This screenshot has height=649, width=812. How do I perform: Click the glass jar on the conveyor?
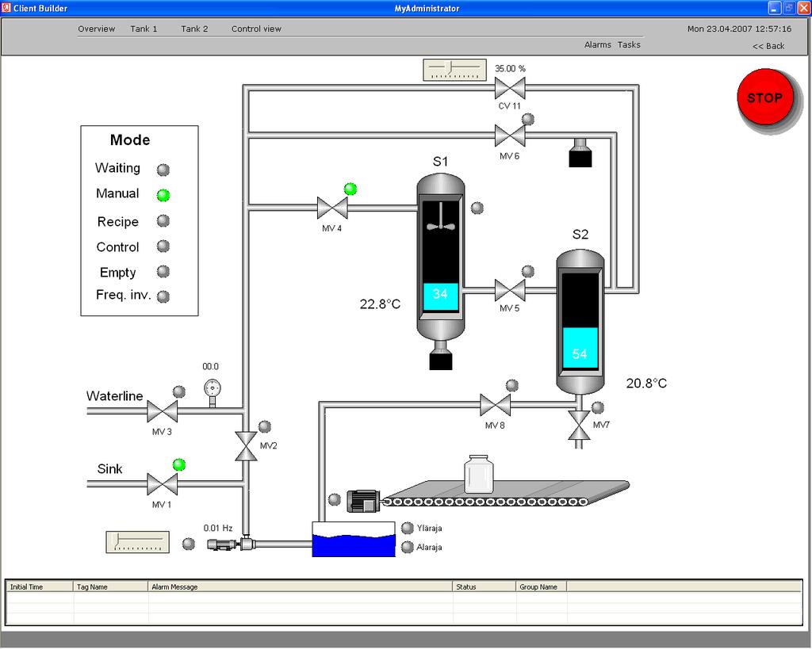(x=478, y=474)
